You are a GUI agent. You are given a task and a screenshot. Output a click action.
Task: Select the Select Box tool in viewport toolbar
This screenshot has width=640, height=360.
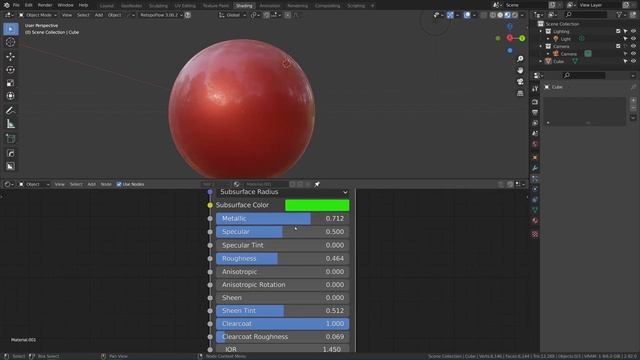coord(11,29)
